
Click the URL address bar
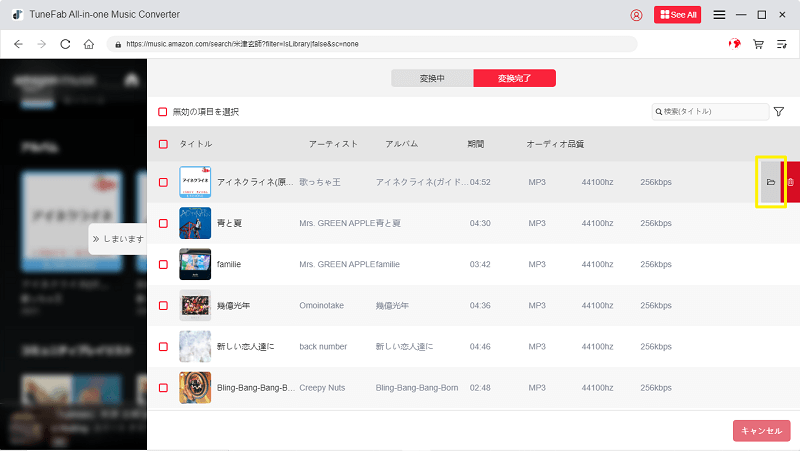click(x=371, y=44)
